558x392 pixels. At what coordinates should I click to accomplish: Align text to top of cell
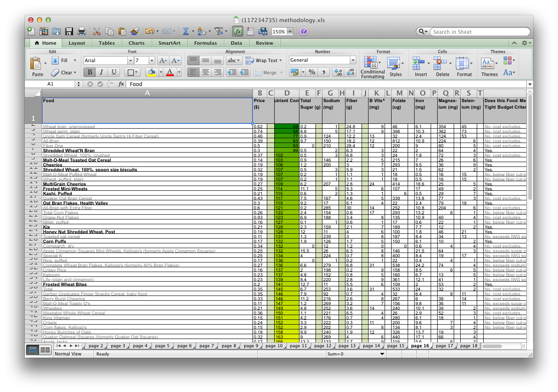[193, 60]
